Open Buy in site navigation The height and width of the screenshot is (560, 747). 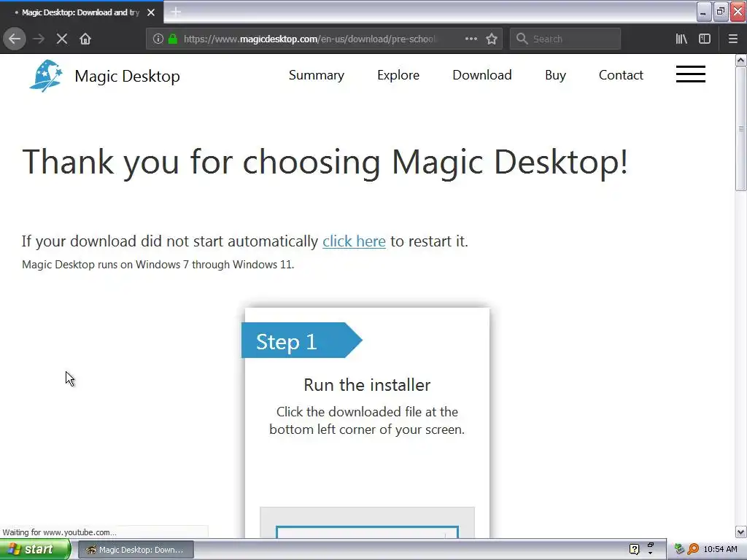555,75
